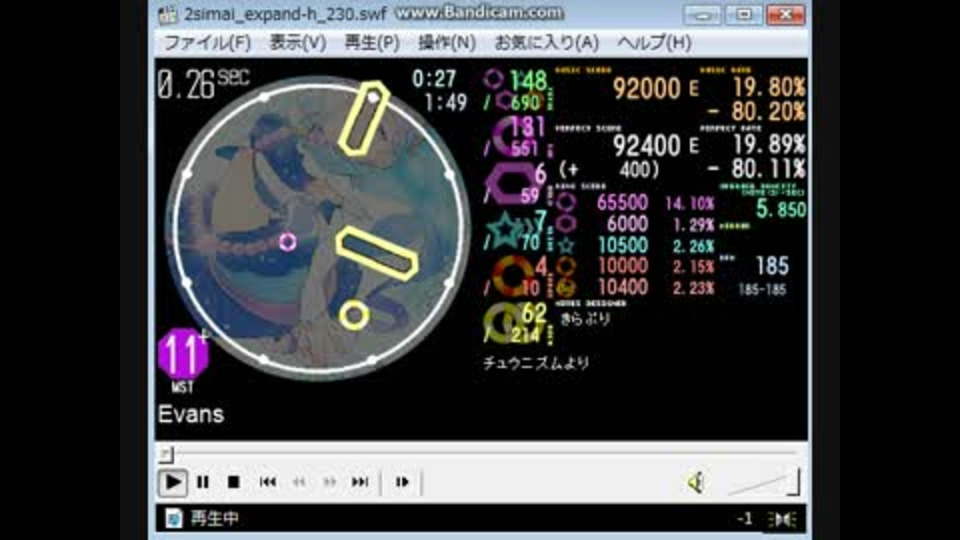The image size is (960, 540).
Task: Click the total time 1:49
Action: (446, 102)
